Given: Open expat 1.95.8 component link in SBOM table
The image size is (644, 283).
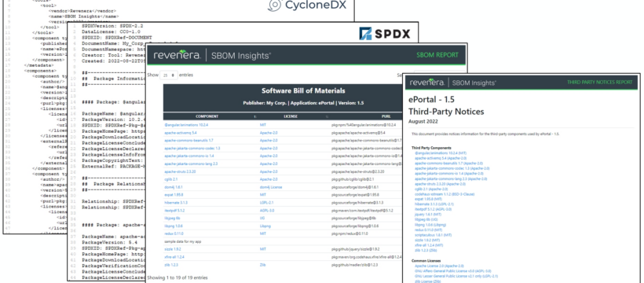Looking at the screenshot, I should (x=174, y=195).
